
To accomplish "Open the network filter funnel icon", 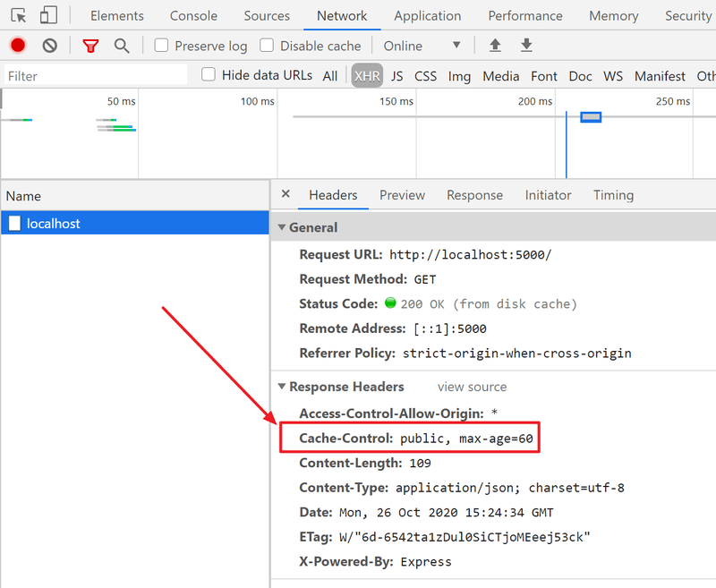I will [x=90, y=45].
